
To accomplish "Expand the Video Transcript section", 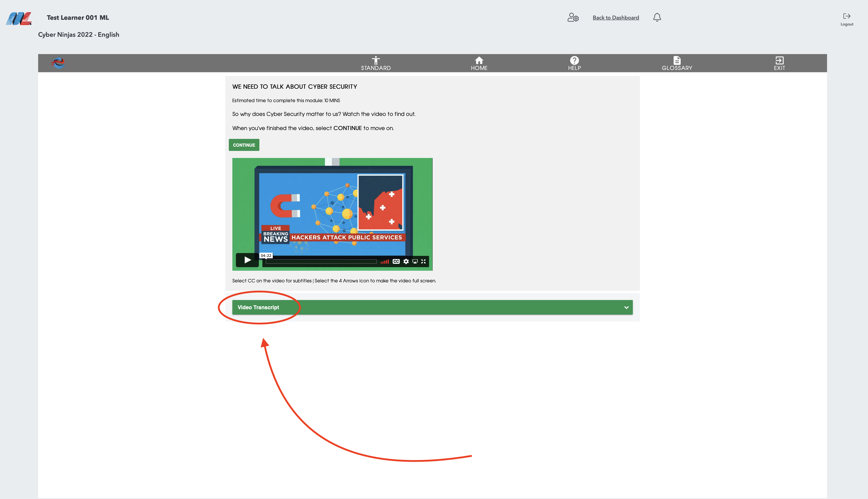I will [x=432, y=307].
